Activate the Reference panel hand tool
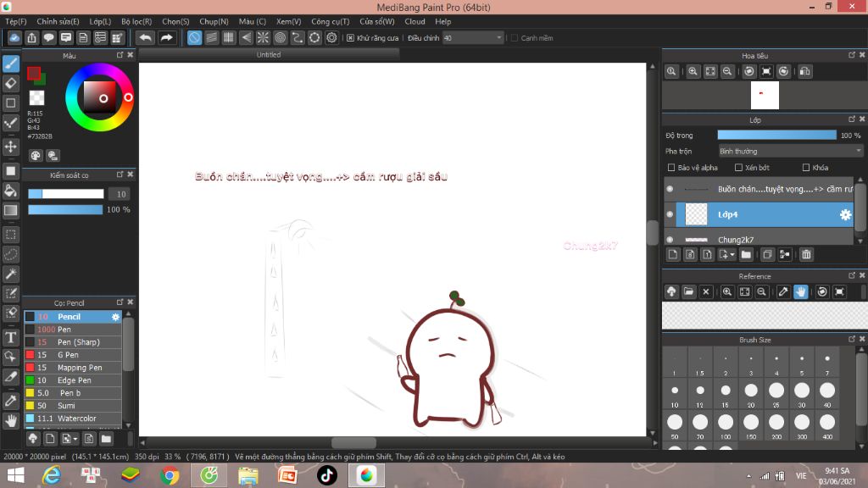This screenshot has width=868, height=488. tap(800, 291)
